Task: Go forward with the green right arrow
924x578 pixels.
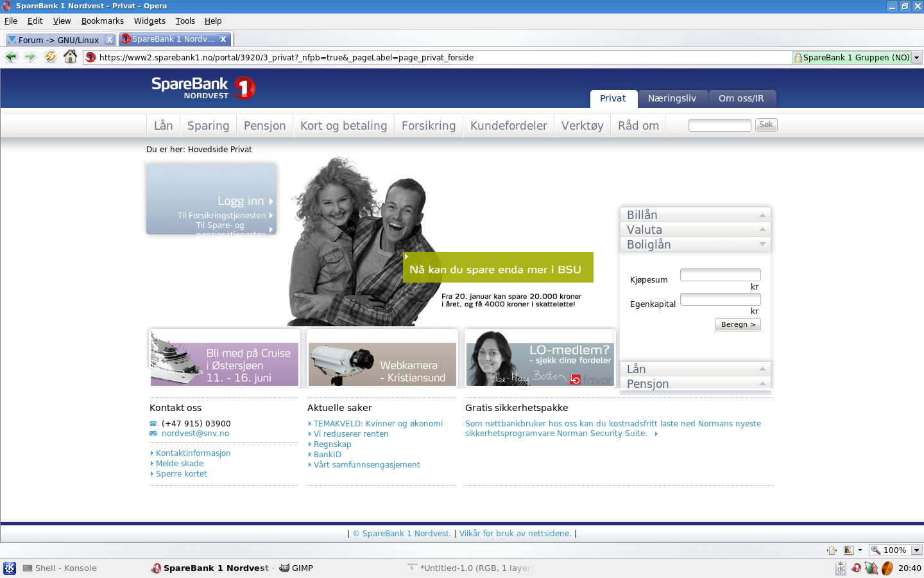Action: [30, 57]
